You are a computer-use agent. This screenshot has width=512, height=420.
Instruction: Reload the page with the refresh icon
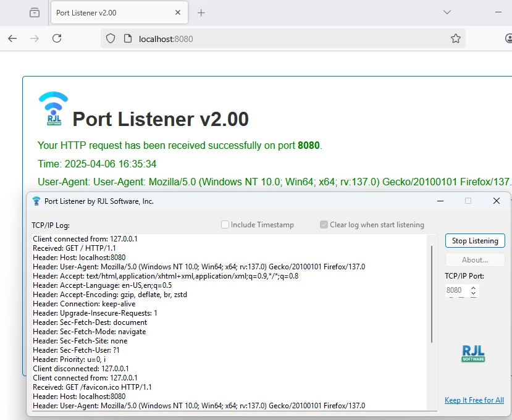tap(57, 38)
